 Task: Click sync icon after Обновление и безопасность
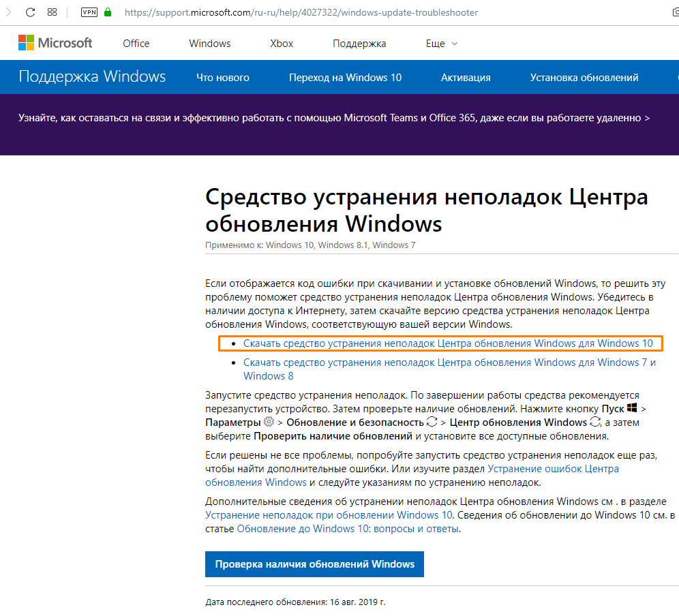(x=432, y=422)
